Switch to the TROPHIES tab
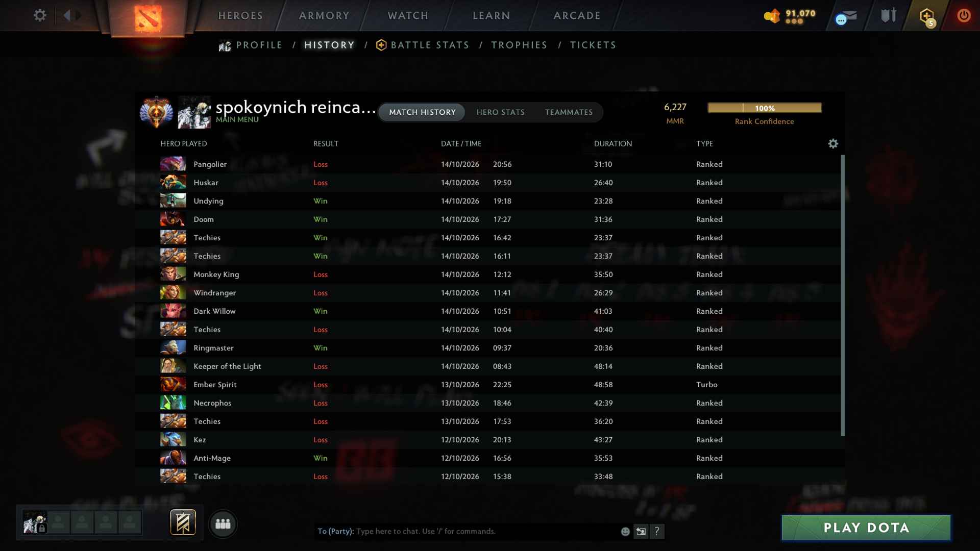 [519, 45]
